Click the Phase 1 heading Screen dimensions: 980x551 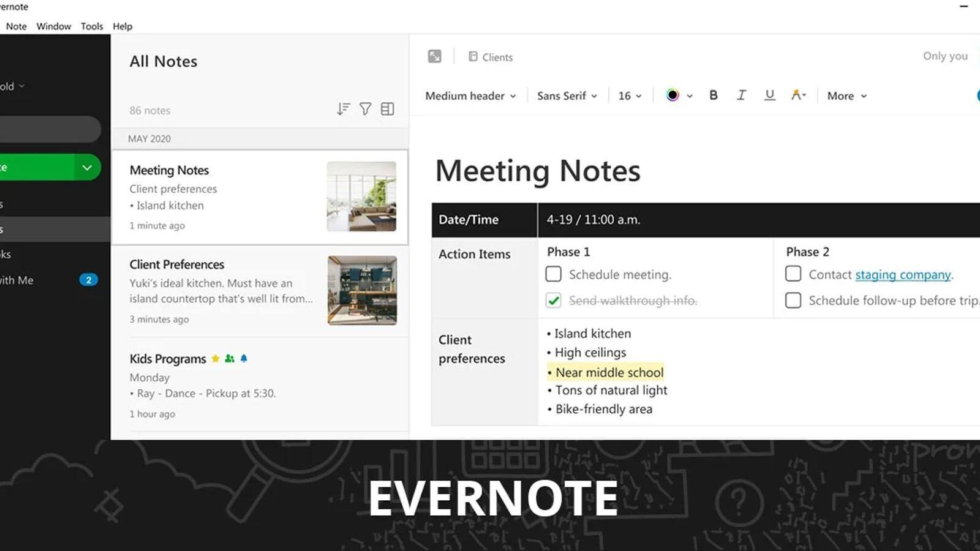coord(568,252)
